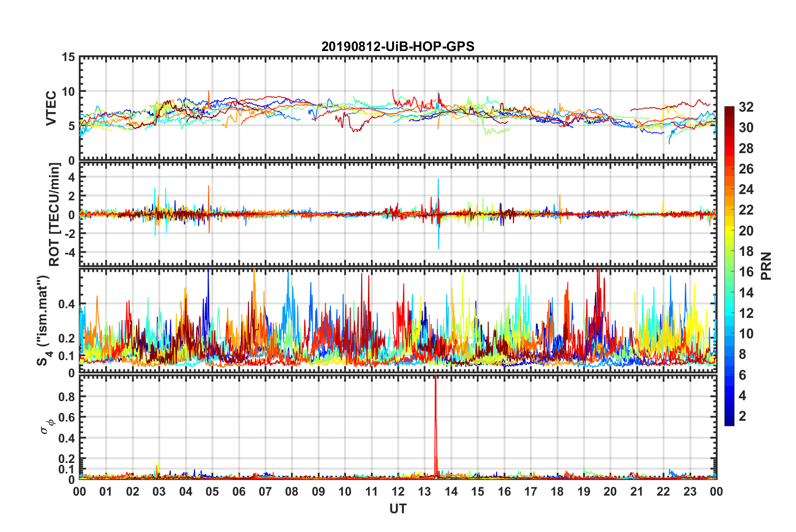The width and height of the screenshot is (796, 532).
Task: Click the ROT [TECU/min] axis label
Action: (54, 215)
